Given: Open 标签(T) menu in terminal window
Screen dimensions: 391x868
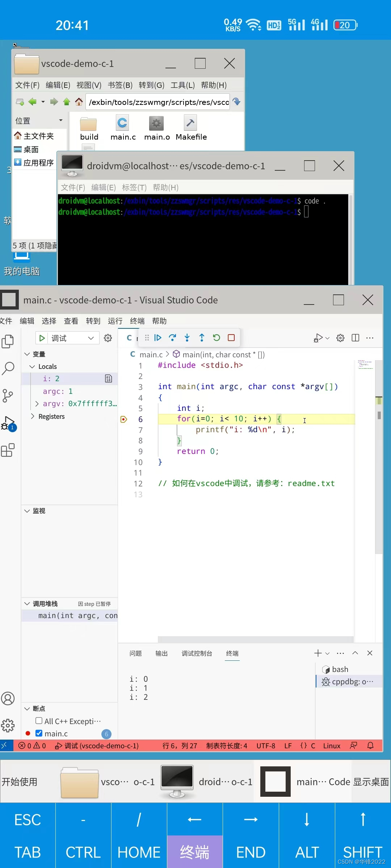Looking at the screenshot, I should [x=134, y=187].
